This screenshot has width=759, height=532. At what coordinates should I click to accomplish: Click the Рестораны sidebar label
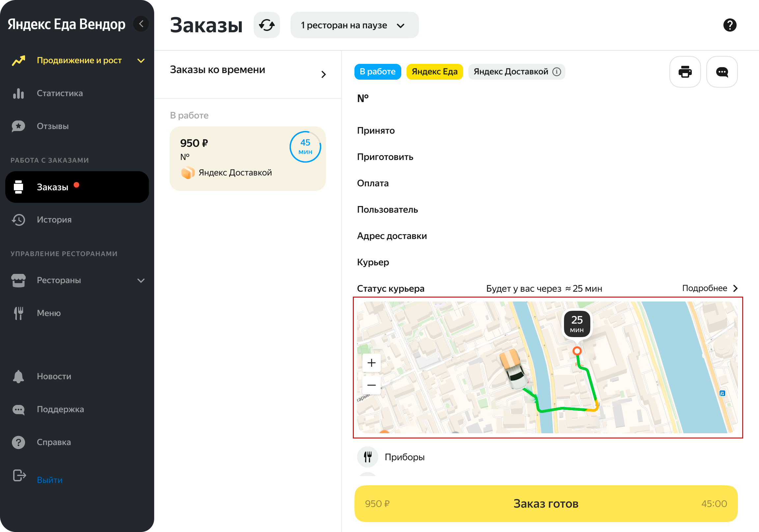pyautogui.click(x=59, y=280)
